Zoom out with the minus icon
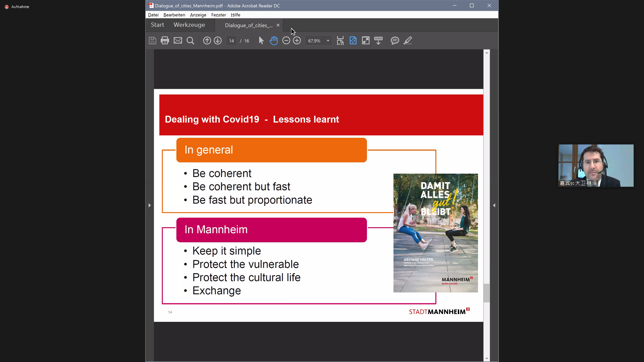 pos(286,41)
